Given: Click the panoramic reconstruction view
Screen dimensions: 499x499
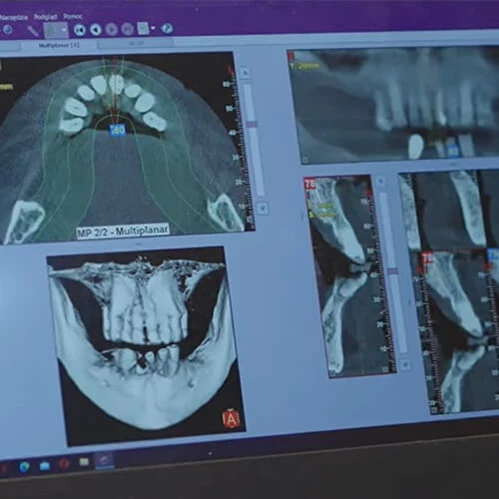Looking at the screenshot, I should (x=394, y=105).
